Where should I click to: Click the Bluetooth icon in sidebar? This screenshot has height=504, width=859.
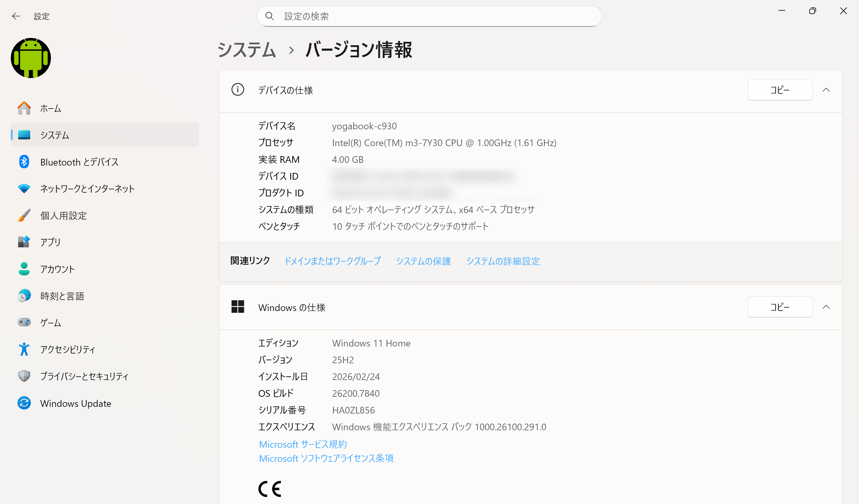point(24,162)
